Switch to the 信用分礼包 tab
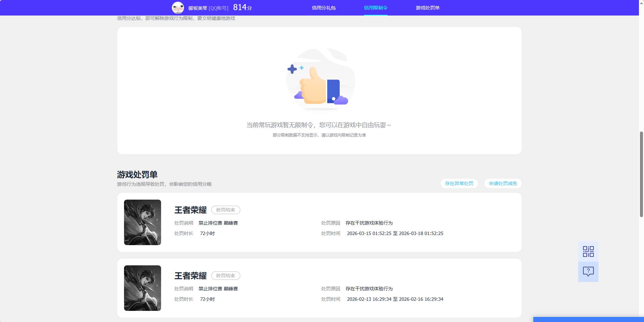 pos(324,8)
